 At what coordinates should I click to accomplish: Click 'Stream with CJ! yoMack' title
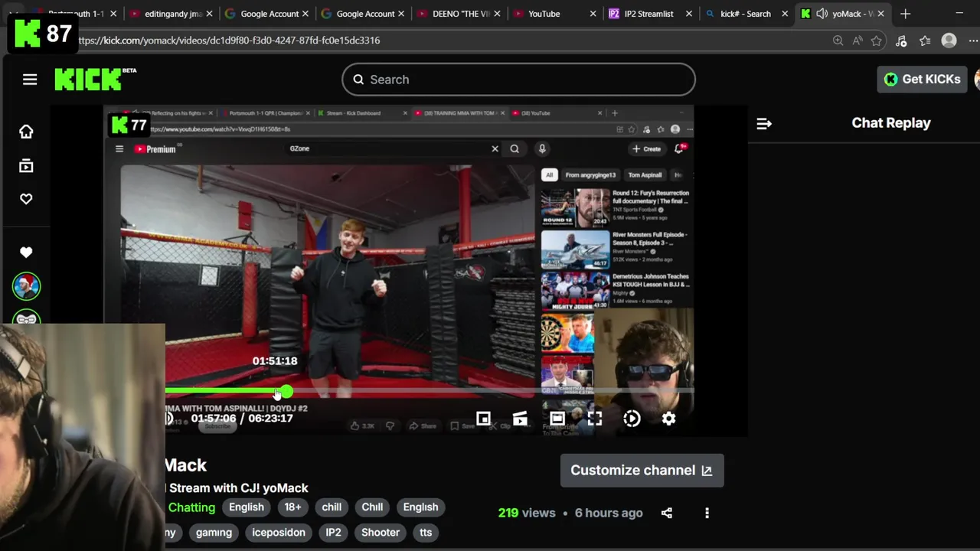[239, 488]
